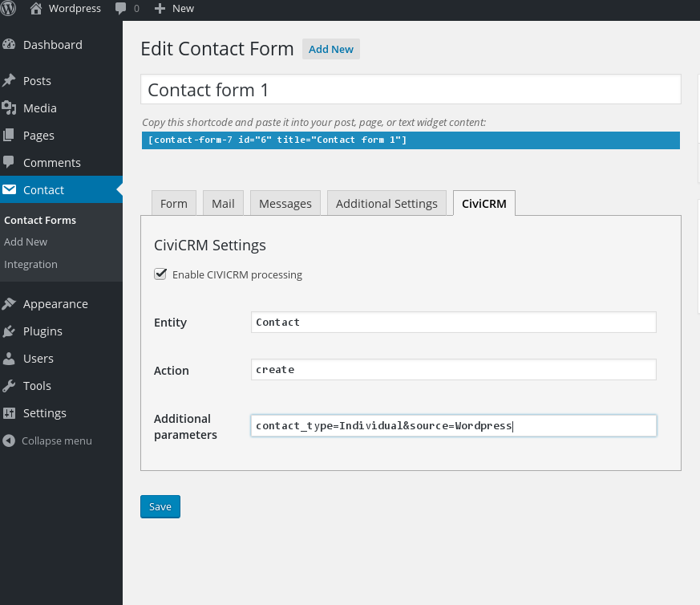Select the CiviCRM tab
The height and width of the screenshot is (605, 700).
pyautogui.click(x=484, y=203)
